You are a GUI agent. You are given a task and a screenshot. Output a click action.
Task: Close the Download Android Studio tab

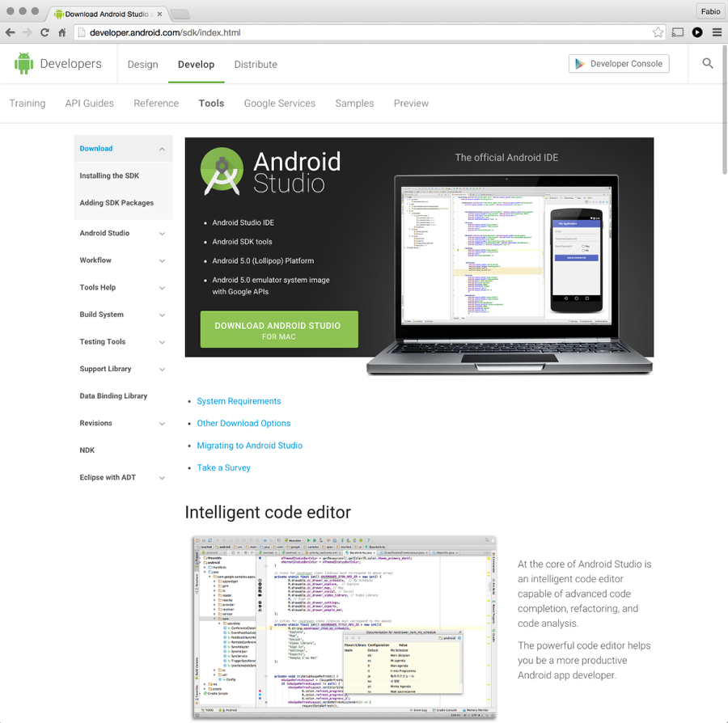tap(159, 14)
